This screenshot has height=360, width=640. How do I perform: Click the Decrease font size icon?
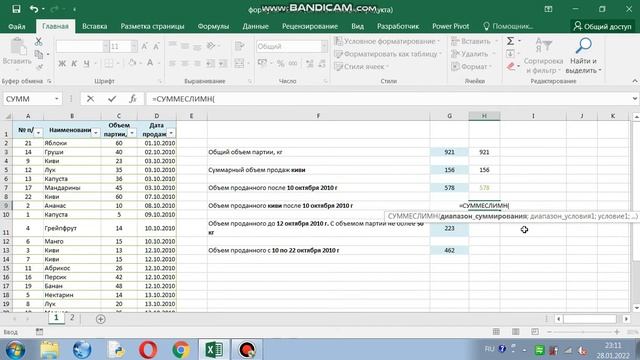coord(156,47)
